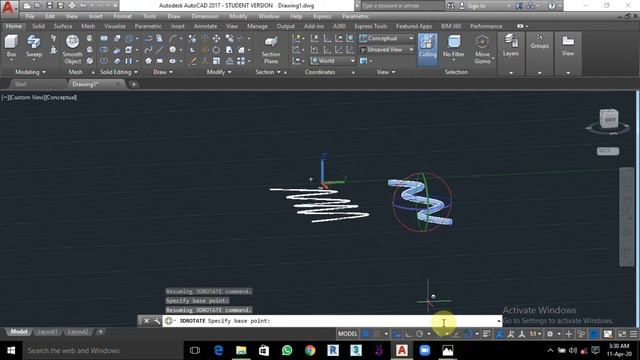Click the Plot printer icon in quick access
640x360 pixels.
click(x=72, y=6)
